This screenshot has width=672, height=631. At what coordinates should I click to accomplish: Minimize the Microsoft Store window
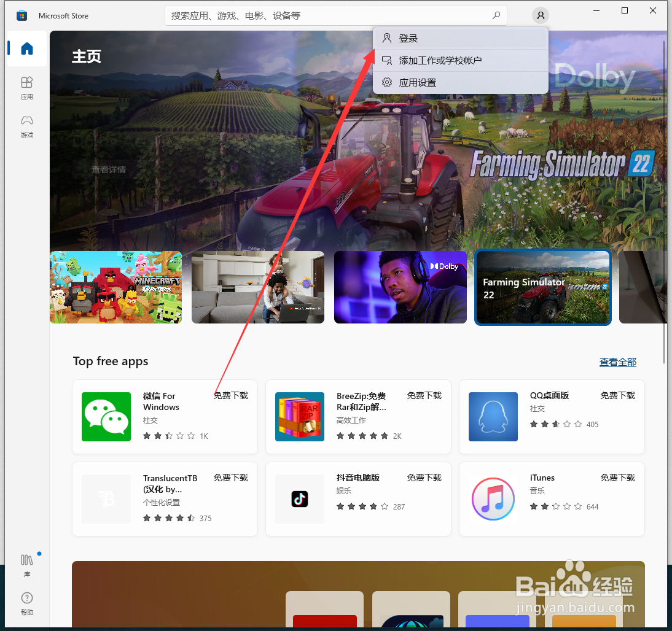pos(596,10)
